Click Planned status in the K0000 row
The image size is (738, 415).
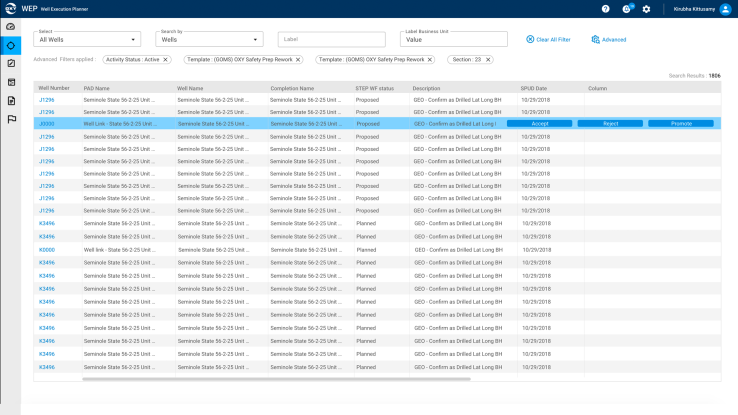(x=366, y=250)
